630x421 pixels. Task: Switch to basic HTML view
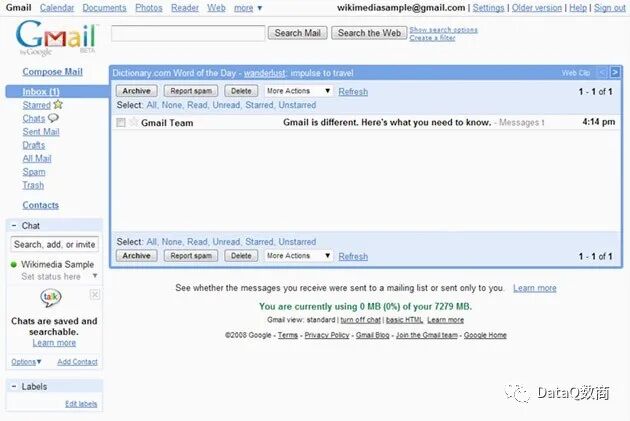tap(404, 320)
